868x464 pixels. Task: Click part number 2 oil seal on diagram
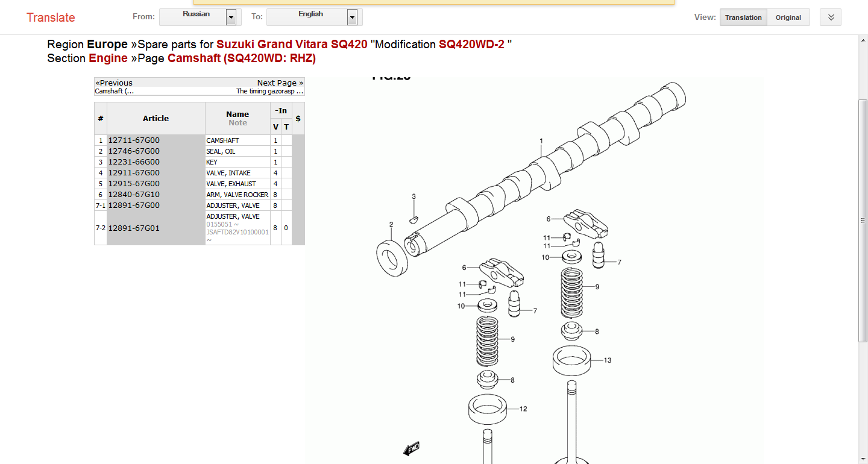click(391, 224)
